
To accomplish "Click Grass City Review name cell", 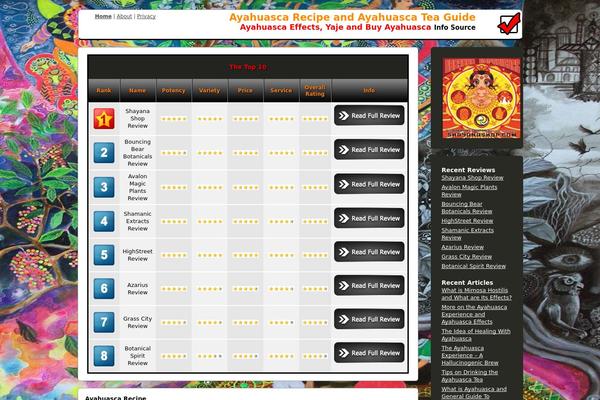I will pos(137,322).
